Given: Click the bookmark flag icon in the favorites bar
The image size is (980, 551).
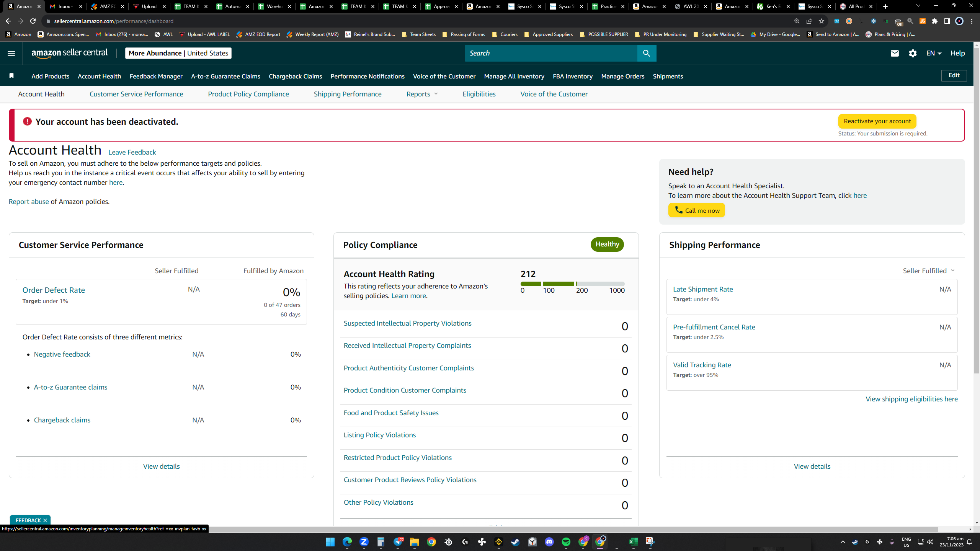Looking at the screenshot, I should (11, 76).
